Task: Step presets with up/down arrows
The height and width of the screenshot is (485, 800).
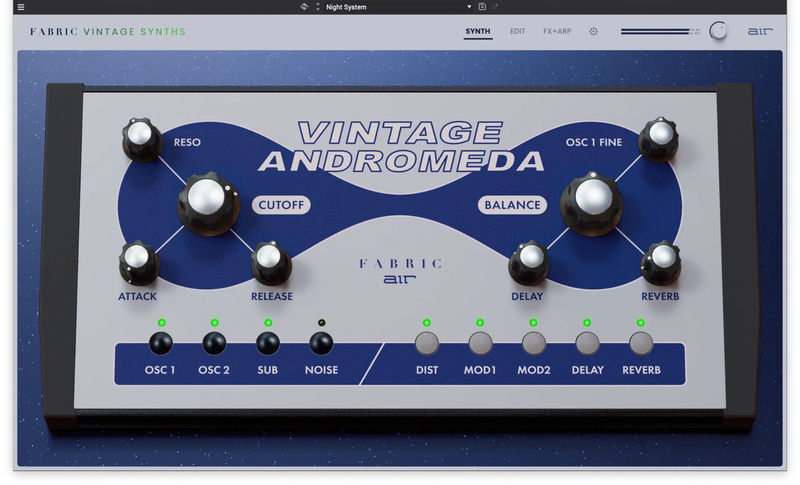Action: point(317,7)
